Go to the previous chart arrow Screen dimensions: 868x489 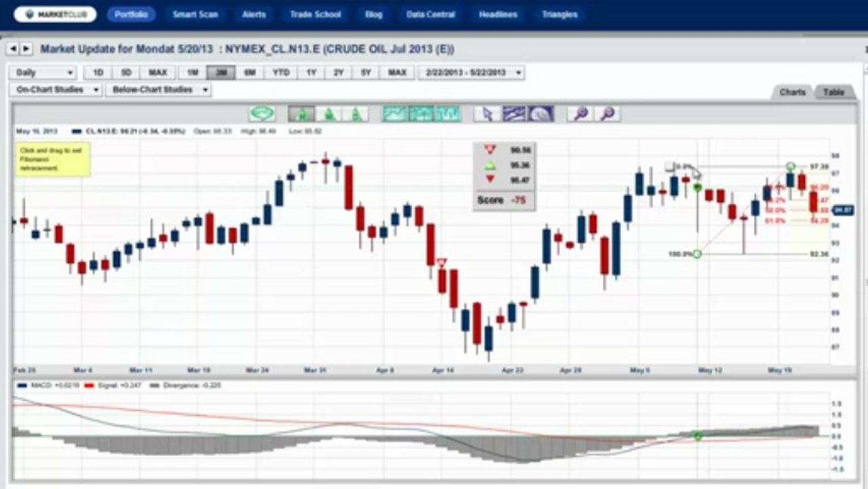tap(13, 49)
